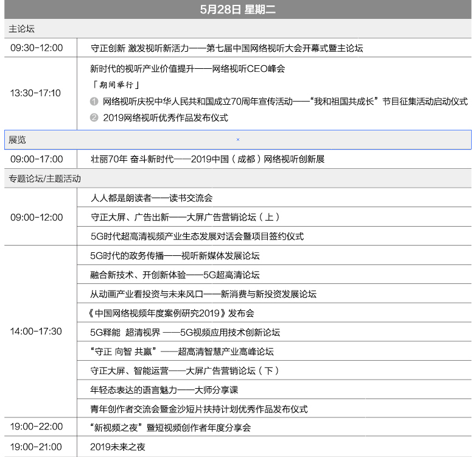This screenshot has width=476, height=457.
Task: Click the numbered bullet 1 icon
Action: click(x=94, y=101)
